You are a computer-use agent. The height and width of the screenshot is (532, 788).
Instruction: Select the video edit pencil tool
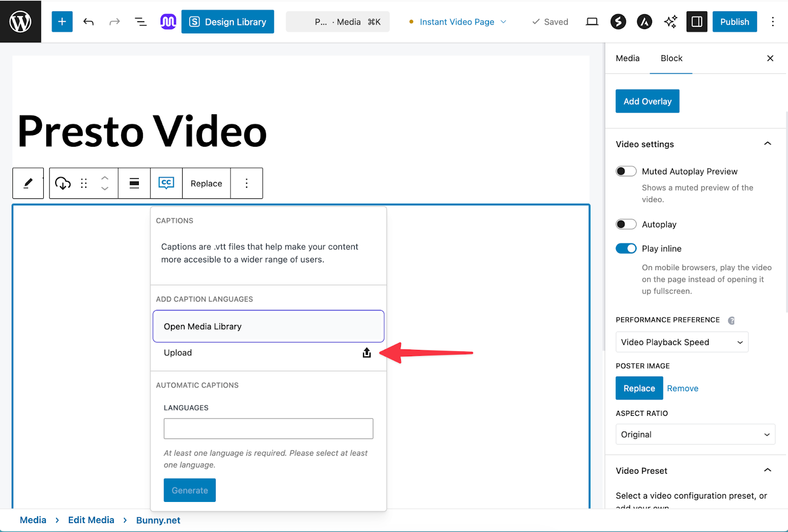pos(28,183)
